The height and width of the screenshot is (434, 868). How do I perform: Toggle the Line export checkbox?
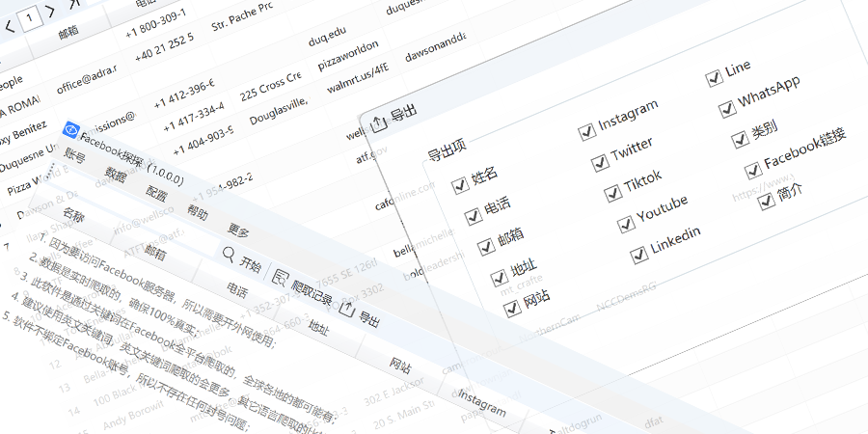715,79
